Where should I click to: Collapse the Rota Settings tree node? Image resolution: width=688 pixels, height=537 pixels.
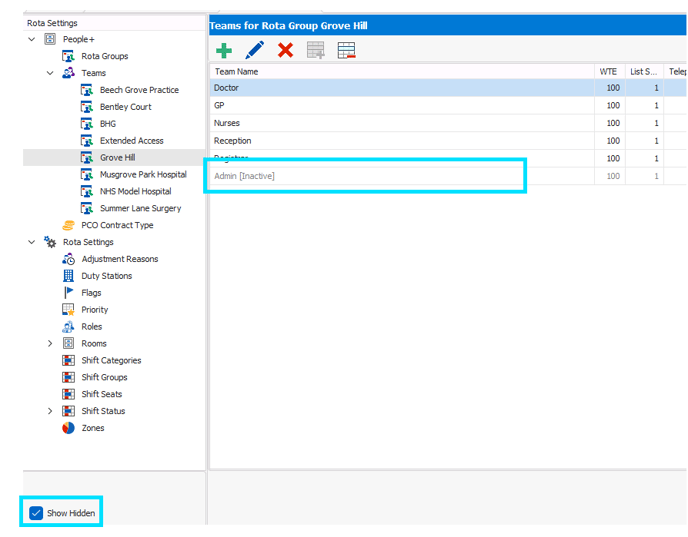pos(32,242)
